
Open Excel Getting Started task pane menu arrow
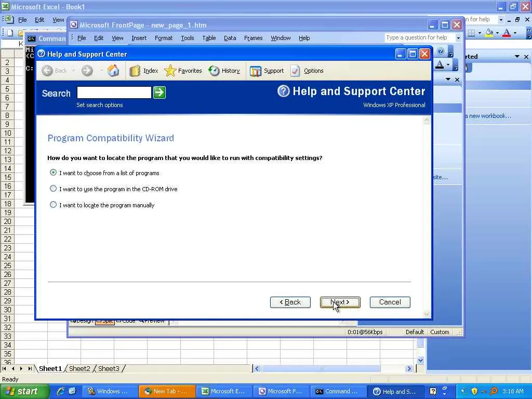[517, 56]
